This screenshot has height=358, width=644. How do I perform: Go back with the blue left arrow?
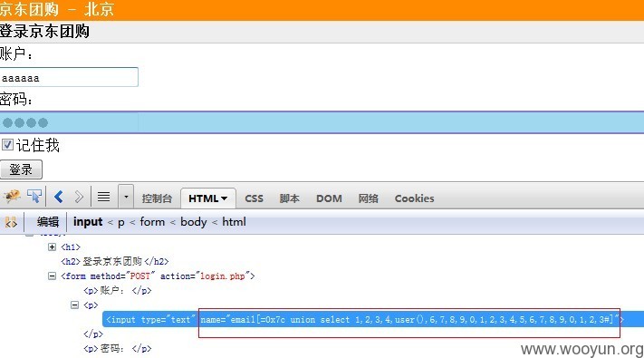pos(59,197)
